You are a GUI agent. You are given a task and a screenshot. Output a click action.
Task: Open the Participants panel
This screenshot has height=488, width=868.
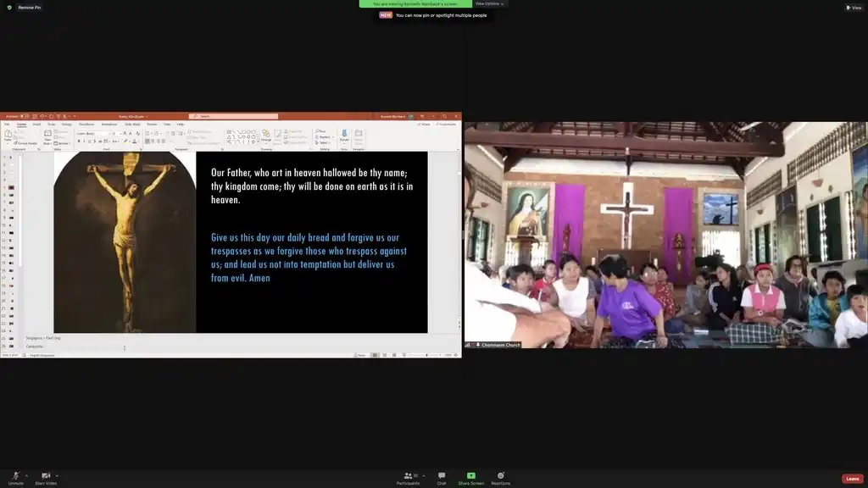coord(408,479)
